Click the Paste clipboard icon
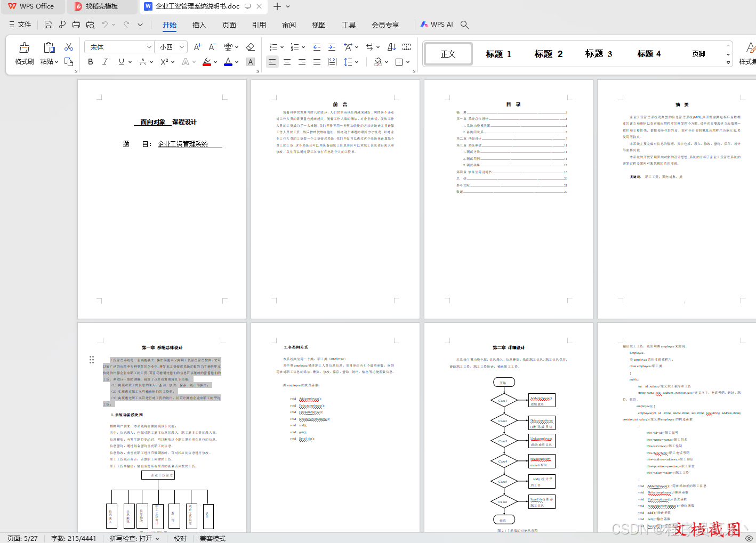The height and width of the screenshot is (543, 756). point(49,48)
